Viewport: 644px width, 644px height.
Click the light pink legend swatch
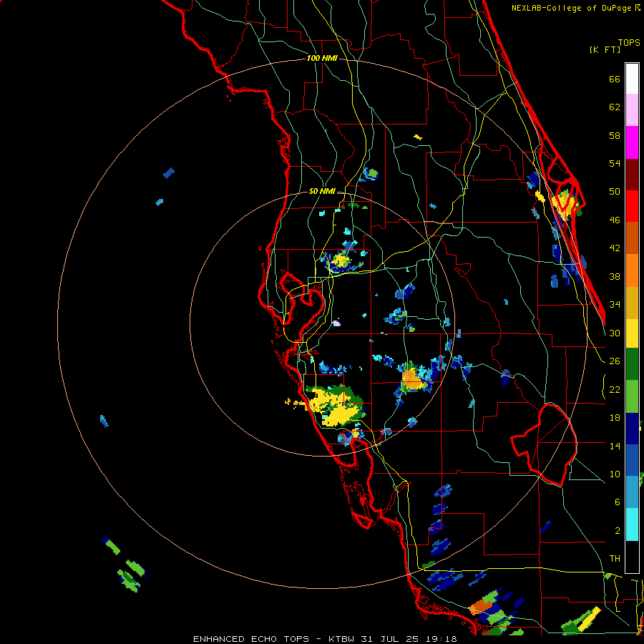632,110
